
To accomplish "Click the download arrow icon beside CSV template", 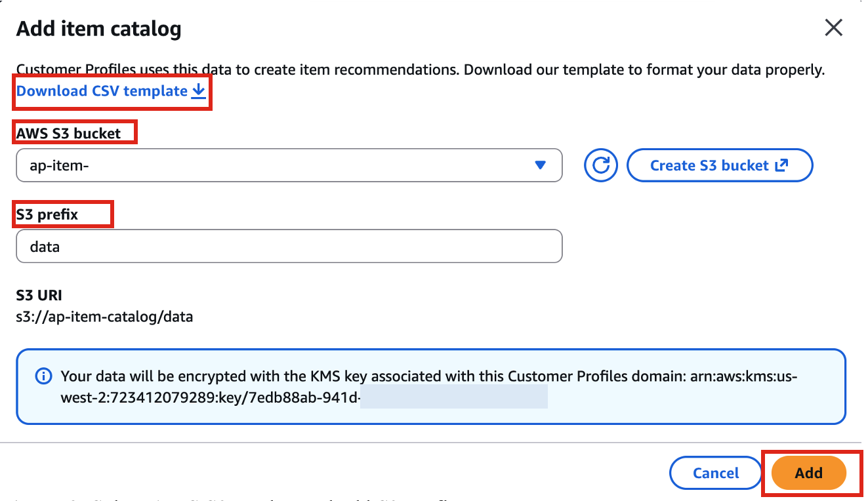I will (x=198, y=91).
